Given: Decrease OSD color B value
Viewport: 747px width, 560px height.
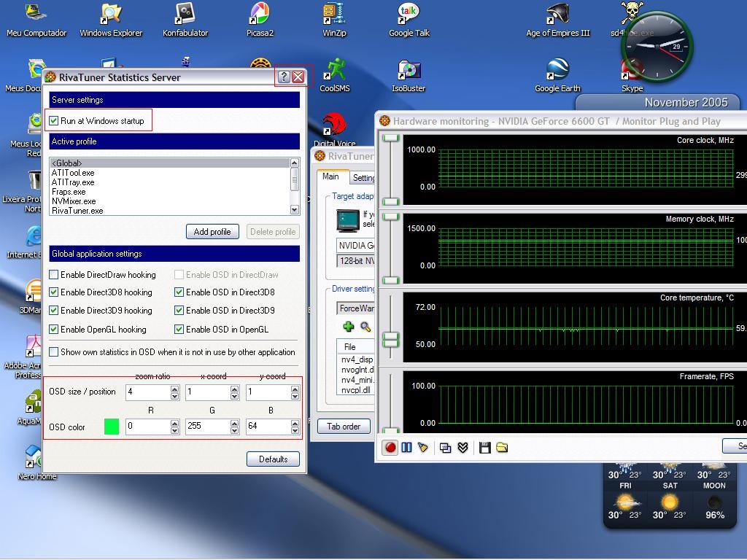Looking at the screenshot, I should coord(295,429).
